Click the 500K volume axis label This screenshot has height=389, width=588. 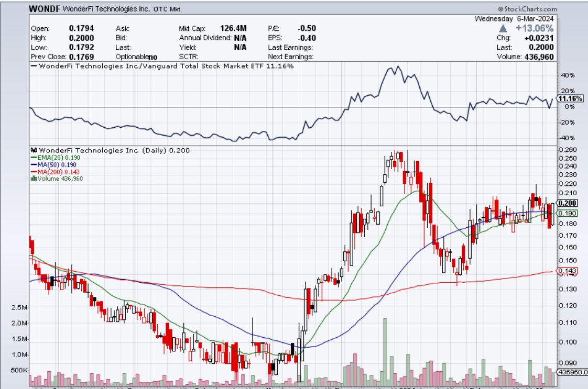(19, 370)
